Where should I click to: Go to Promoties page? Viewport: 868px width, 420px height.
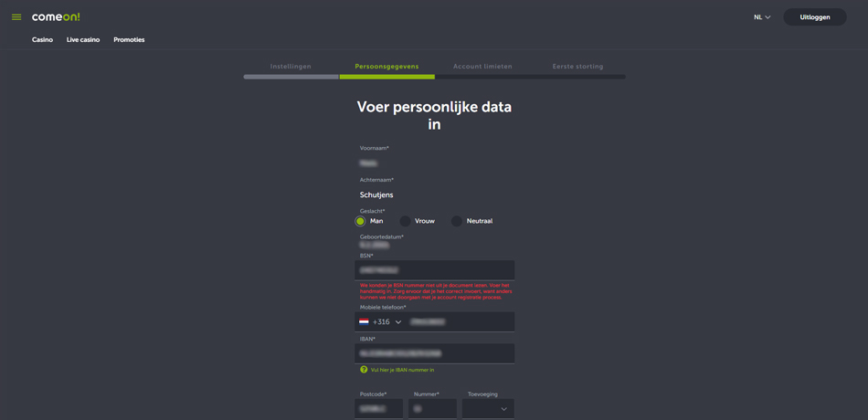pyautogui.click(x=129, y=40)
